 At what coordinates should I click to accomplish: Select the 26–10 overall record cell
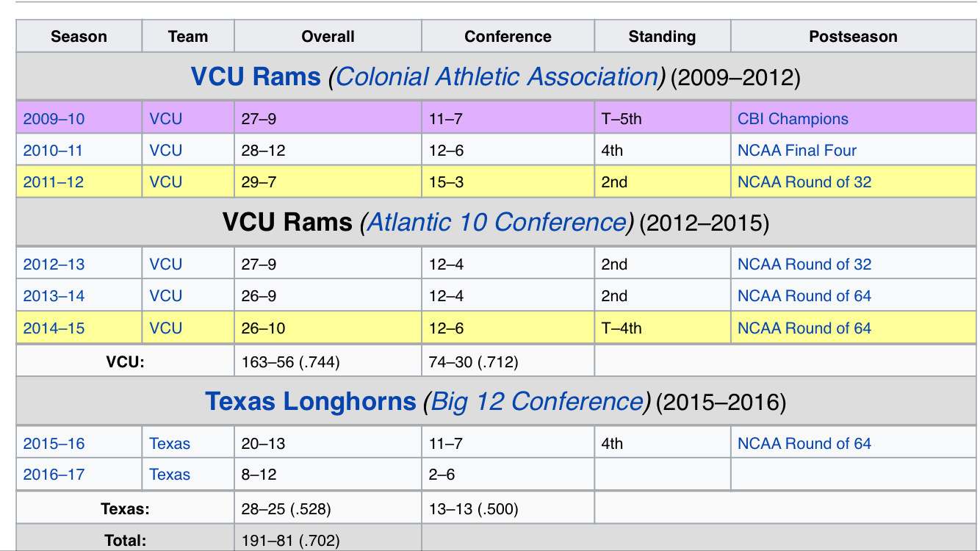tap(328, 328)
